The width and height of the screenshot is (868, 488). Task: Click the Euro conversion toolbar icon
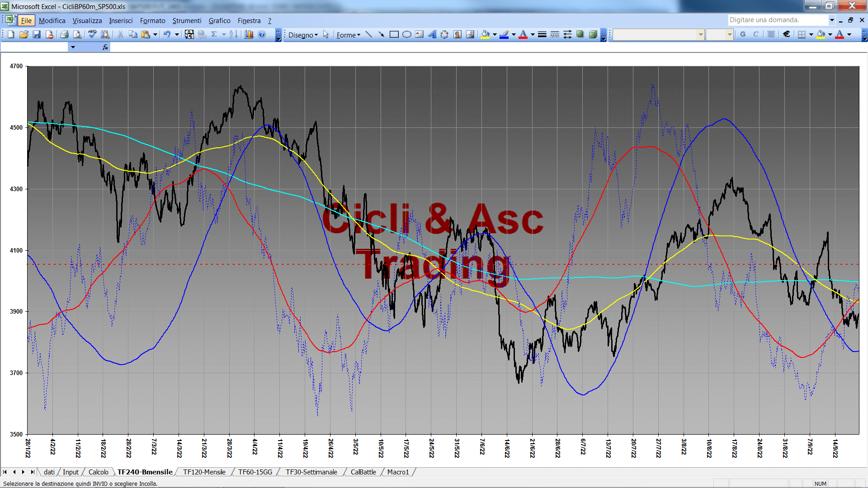coord(189,34)
